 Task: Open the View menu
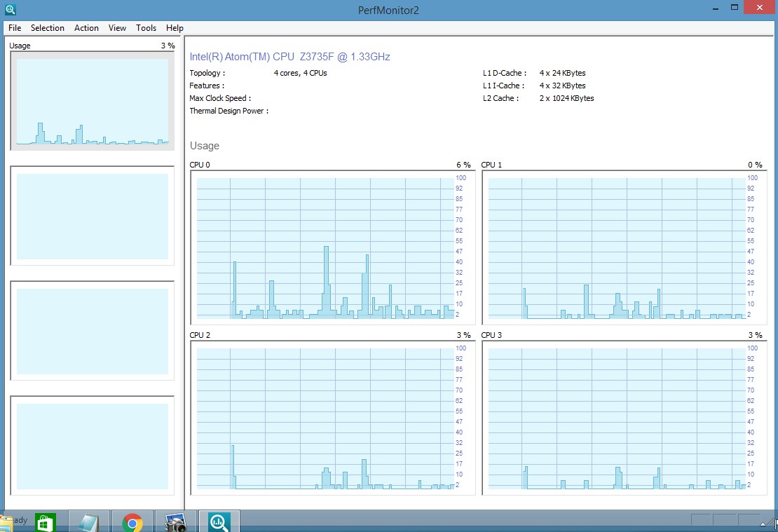(x=117, y=28)
